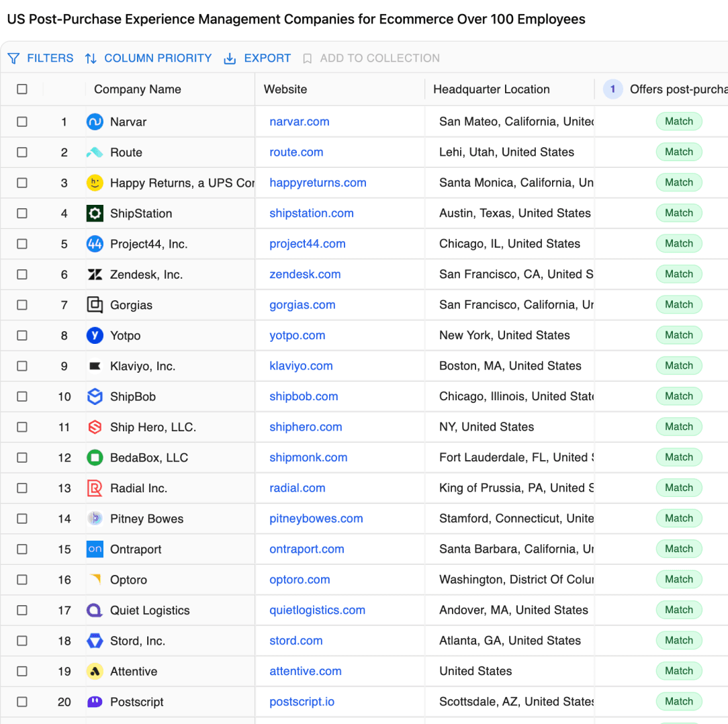Open the narvar.com link

coord(300,122)
